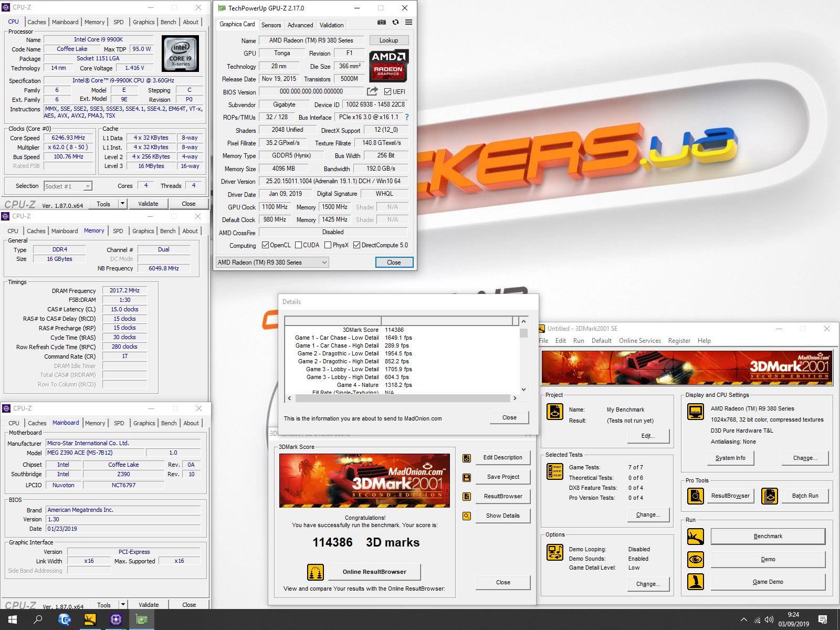Toggle the CUDA checkbox
The image size is (840, 630).
point(298,245)
